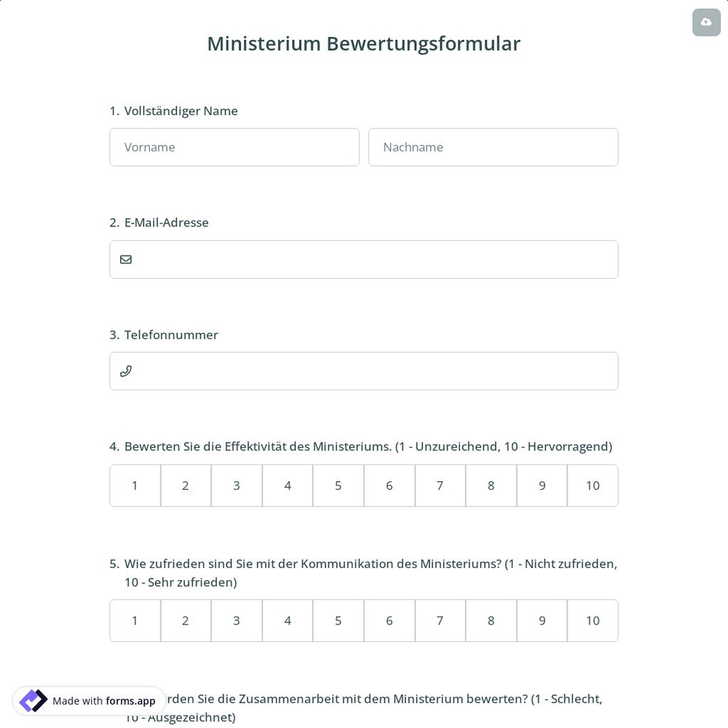The height and width of the screenshot is (728, 728).
Task: Select rating 5 for Effektivität des Ministeriums
Action: (x=338, y=486)
